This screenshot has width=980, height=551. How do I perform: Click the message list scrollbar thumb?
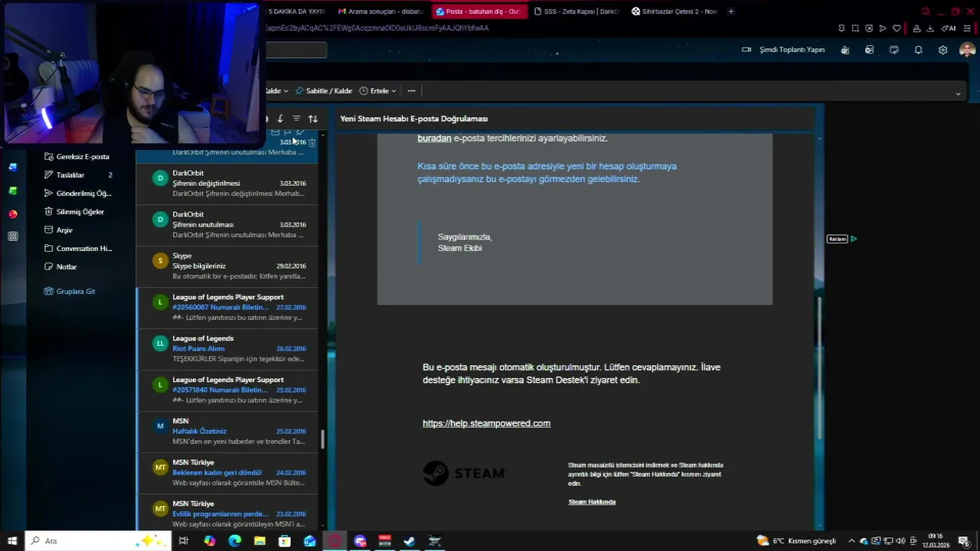coord(322,439)
